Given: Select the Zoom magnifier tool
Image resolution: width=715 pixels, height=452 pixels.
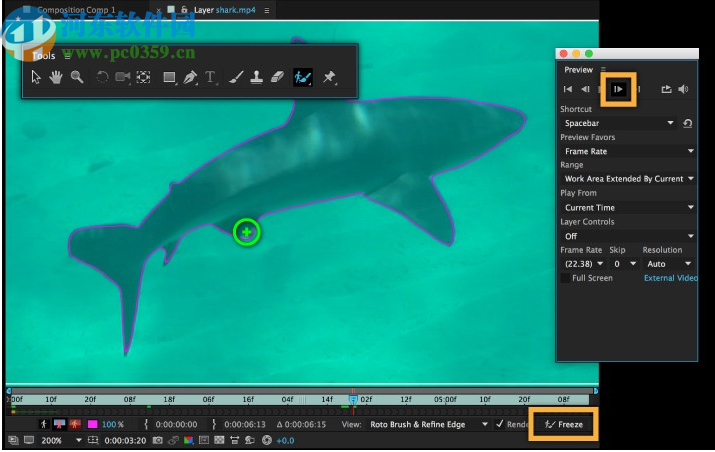Looking at the screenshot, I should click(x=76, y=77).
